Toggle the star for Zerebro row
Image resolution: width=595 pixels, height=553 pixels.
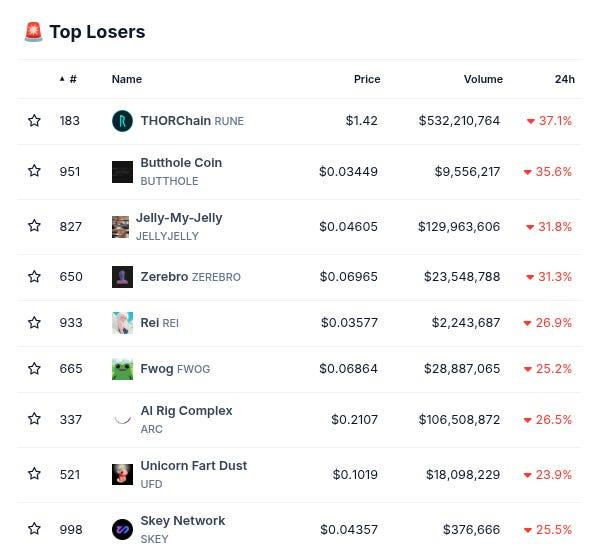(x=34, y=277)
